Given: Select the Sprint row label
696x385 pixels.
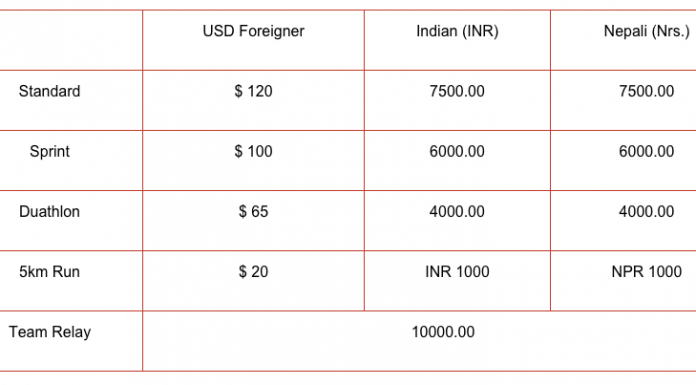Looking at the screenshot, I should pos(49,151).
